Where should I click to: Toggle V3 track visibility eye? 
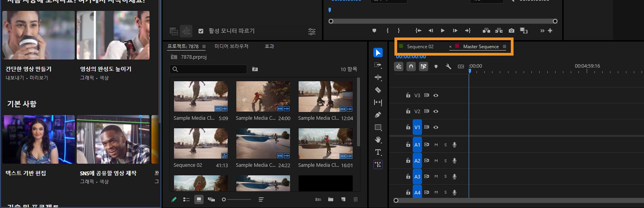(436, 95)
